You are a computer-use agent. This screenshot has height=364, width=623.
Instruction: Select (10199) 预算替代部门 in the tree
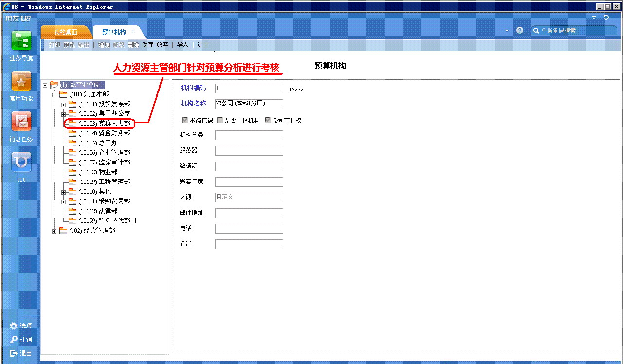(x=107, y=221)
